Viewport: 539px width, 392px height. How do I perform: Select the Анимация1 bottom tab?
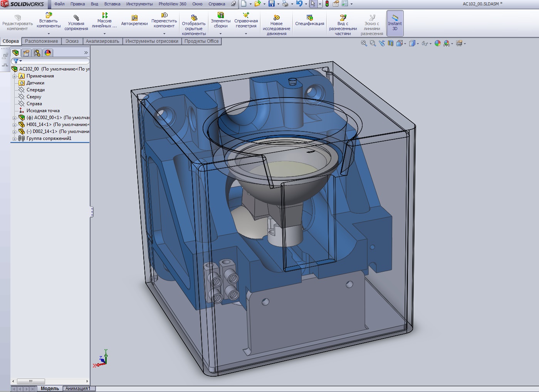click(x=78, y=389)
